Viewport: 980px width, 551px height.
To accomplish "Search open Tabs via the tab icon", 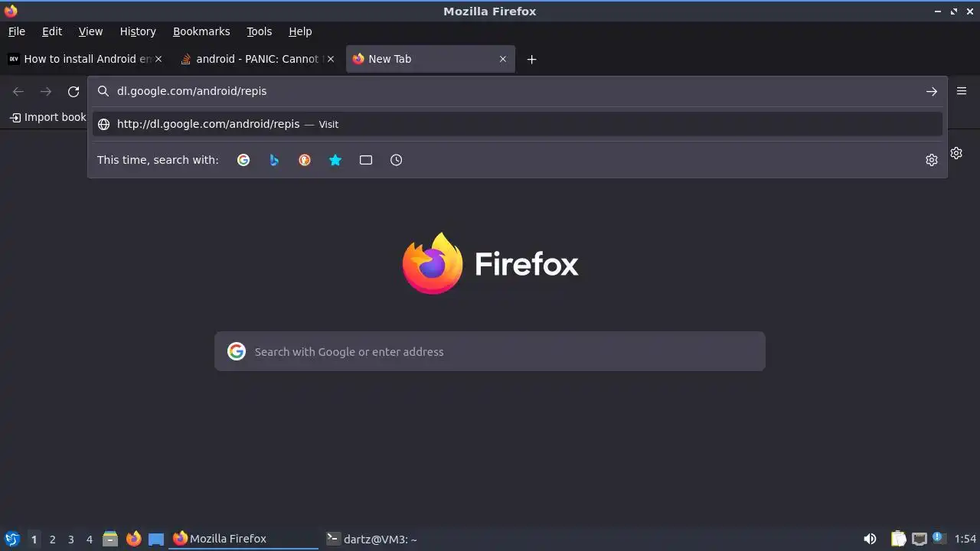I will 366,160.
